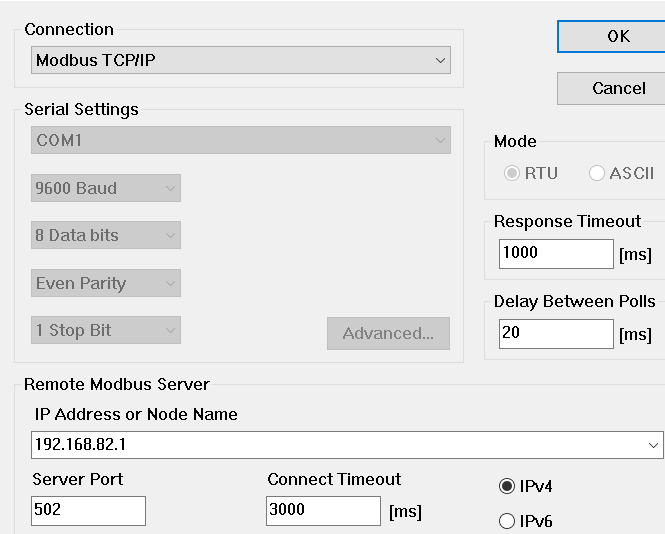This screenshot has width=665, height=534.
Task: Open the 8 Data bits dropdown
Action: click(106, 235)
